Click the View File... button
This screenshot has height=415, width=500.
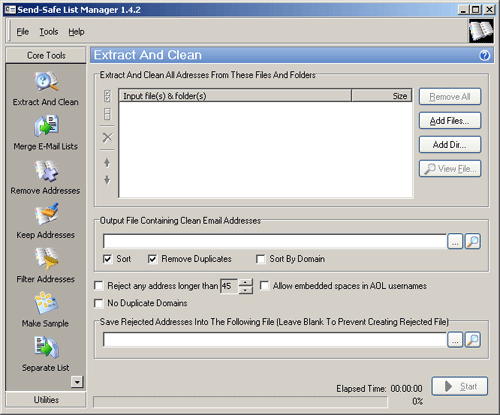(450, 169)
